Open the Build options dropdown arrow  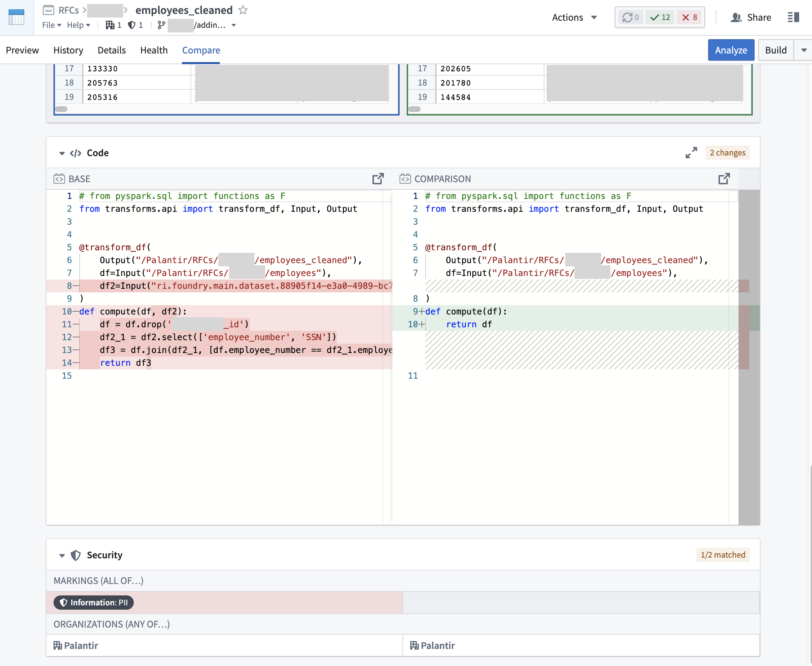pyautogui.click(x=803, y=50)
